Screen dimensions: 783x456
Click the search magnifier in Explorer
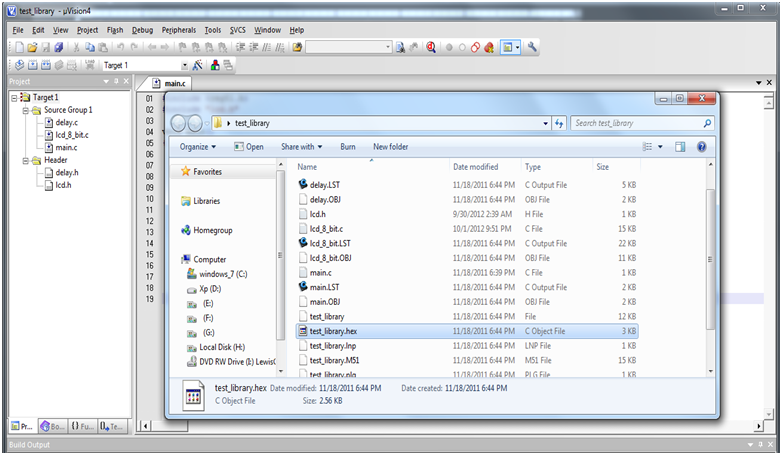tap(707, 123)
